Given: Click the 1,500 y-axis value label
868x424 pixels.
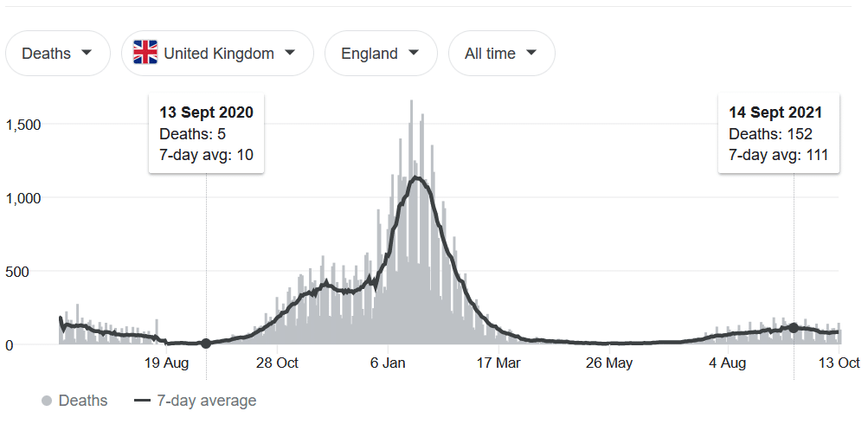Looking at the screenshot, I should pyautogui.click(x=23, y=125).
